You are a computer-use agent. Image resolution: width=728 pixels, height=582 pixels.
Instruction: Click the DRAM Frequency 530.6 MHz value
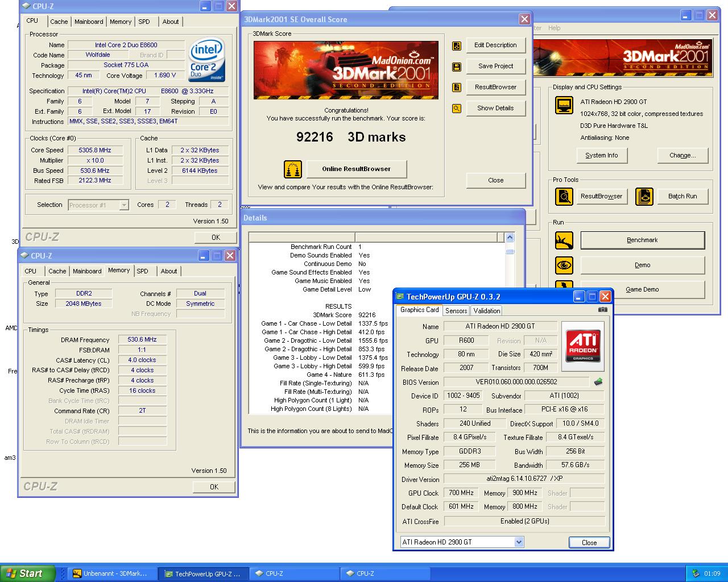142,340
